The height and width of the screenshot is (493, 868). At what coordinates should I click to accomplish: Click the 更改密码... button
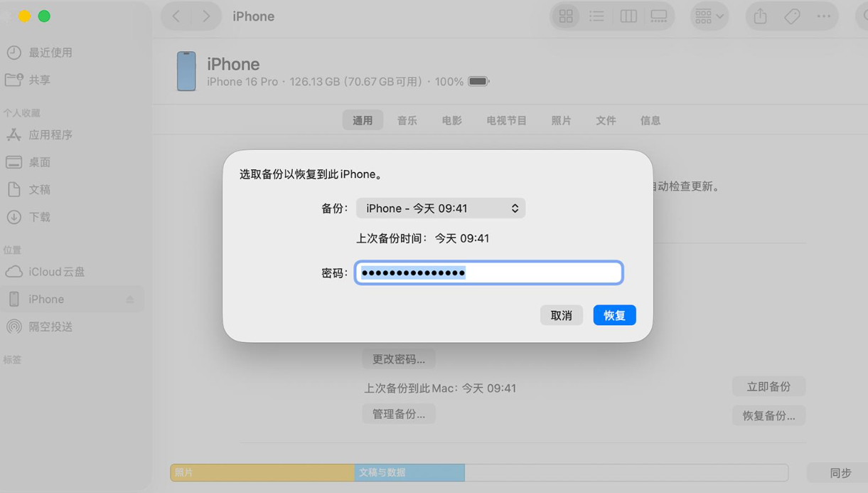(x=399, y=359)
